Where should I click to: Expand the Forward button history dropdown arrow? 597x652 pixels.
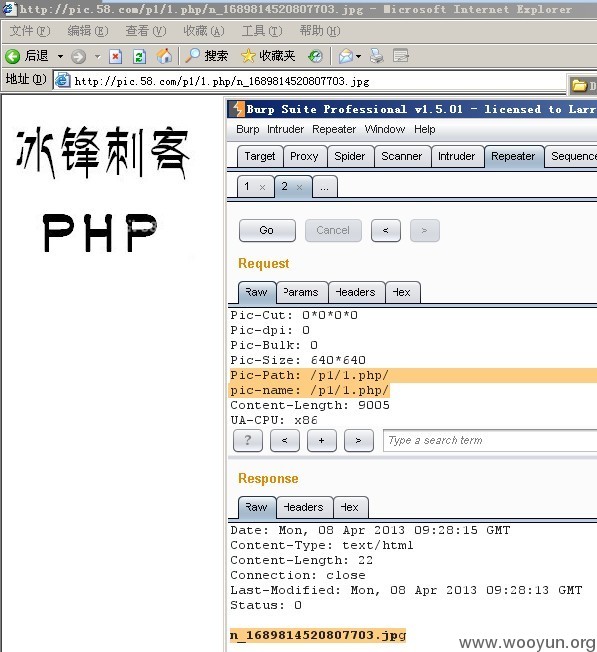point(98,56)
